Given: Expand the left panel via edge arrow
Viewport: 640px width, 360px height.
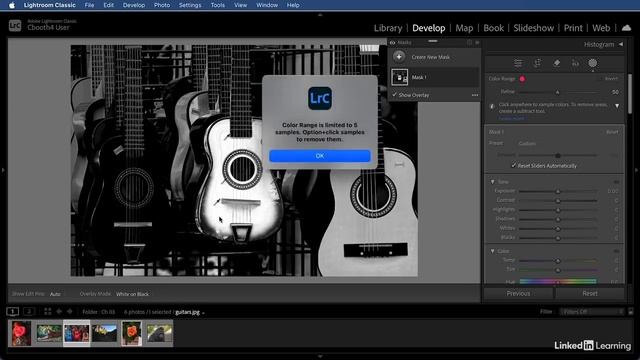Looking at the screenshot, I should click(3, 170).
